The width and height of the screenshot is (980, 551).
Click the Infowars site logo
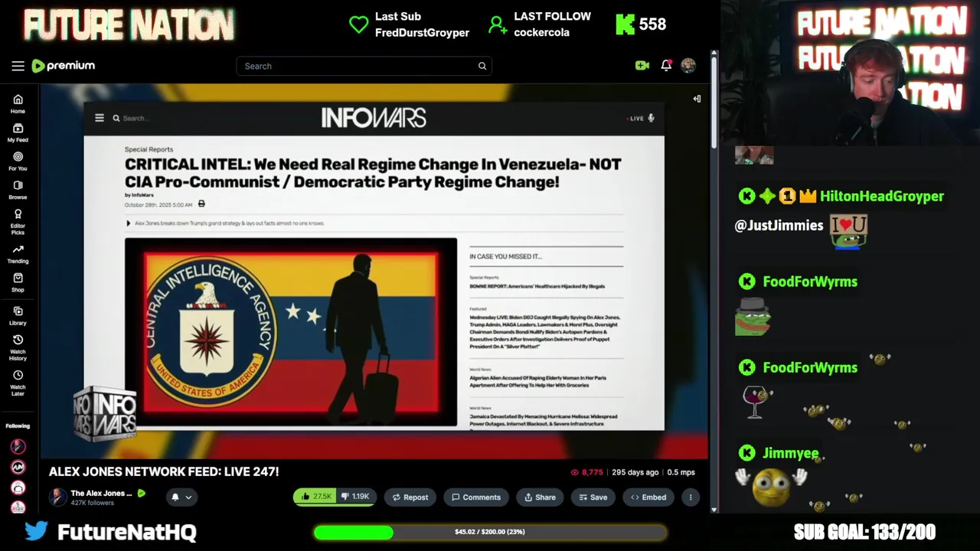point(374,118)
